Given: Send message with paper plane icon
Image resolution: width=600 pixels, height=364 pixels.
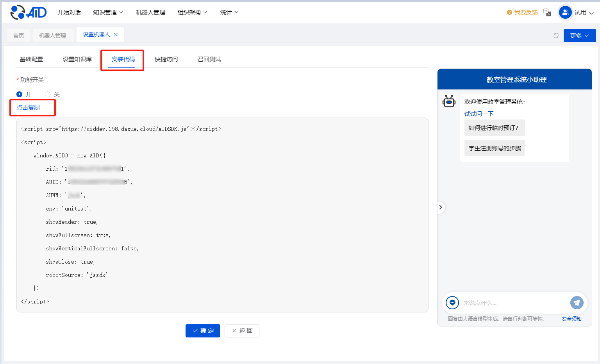Looking at the screenshot, I should [577, 303].
